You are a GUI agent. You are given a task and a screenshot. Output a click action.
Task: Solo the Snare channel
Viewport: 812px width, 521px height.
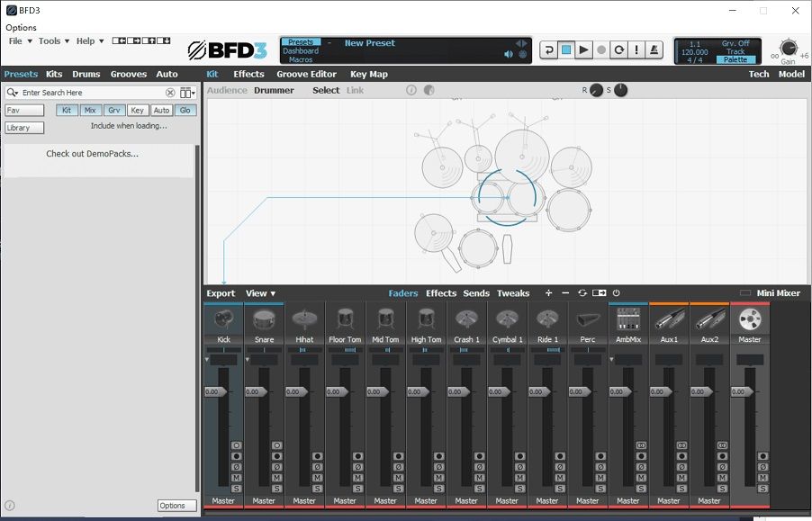[276, 489]
